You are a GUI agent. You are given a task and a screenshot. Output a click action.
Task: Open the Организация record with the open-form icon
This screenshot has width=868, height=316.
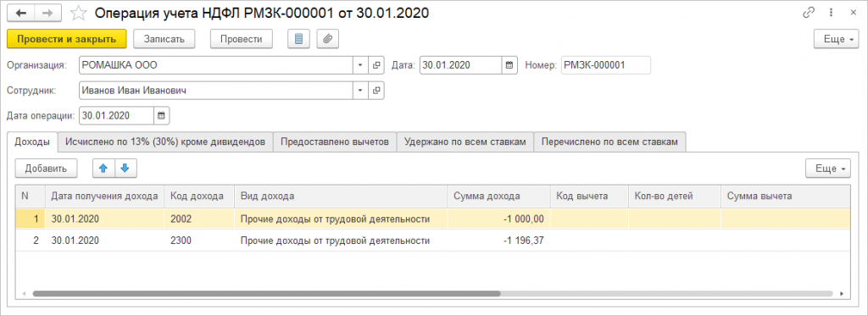(x=376, y=65)
